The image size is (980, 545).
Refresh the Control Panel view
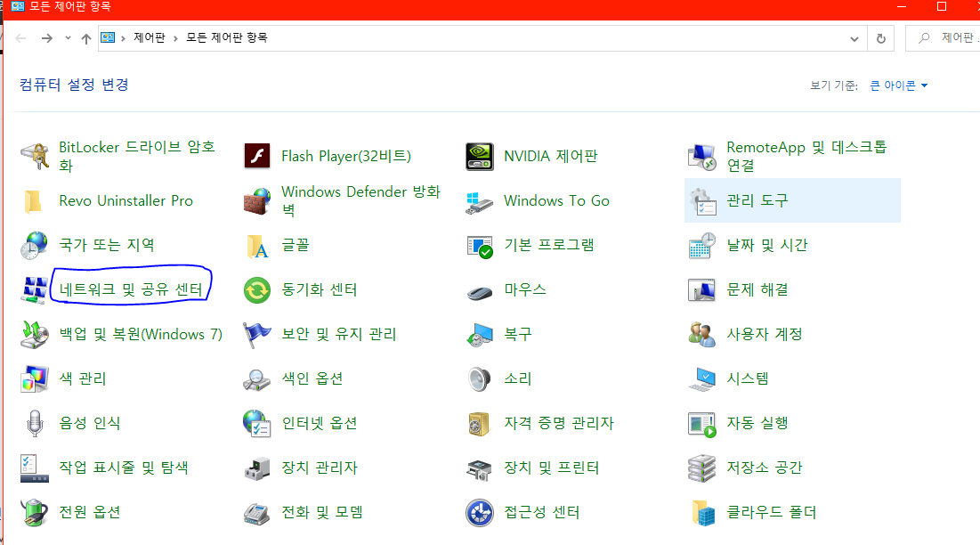(880, 39)
